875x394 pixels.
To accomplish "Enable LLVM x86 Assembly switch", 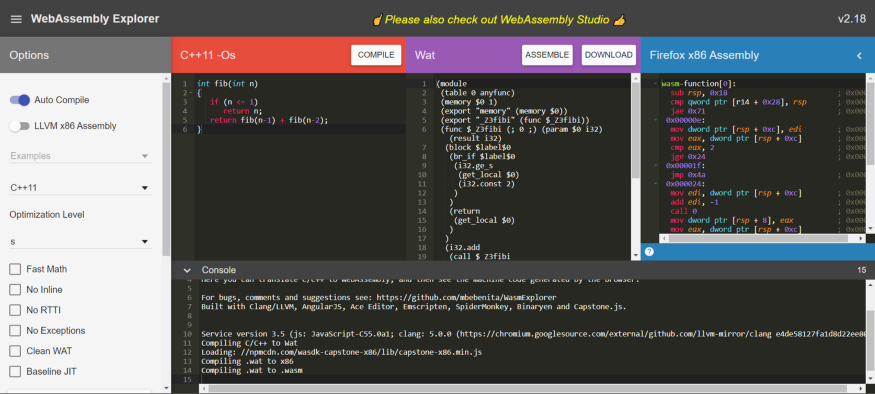I will coord(20,126).
